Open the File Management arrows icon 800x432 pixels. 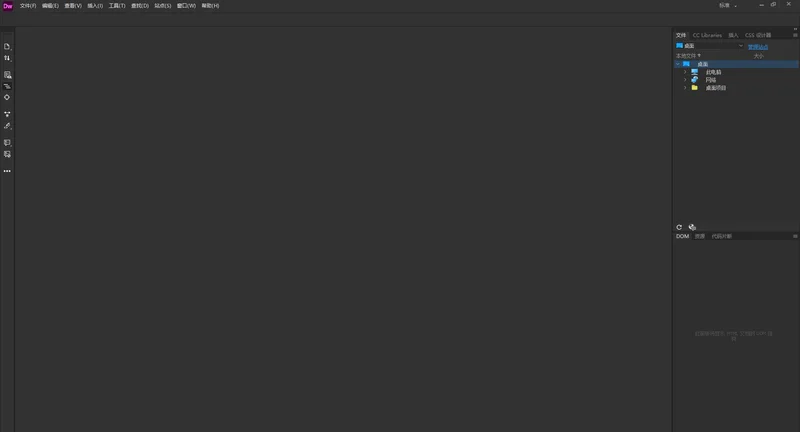pos(7,58)
